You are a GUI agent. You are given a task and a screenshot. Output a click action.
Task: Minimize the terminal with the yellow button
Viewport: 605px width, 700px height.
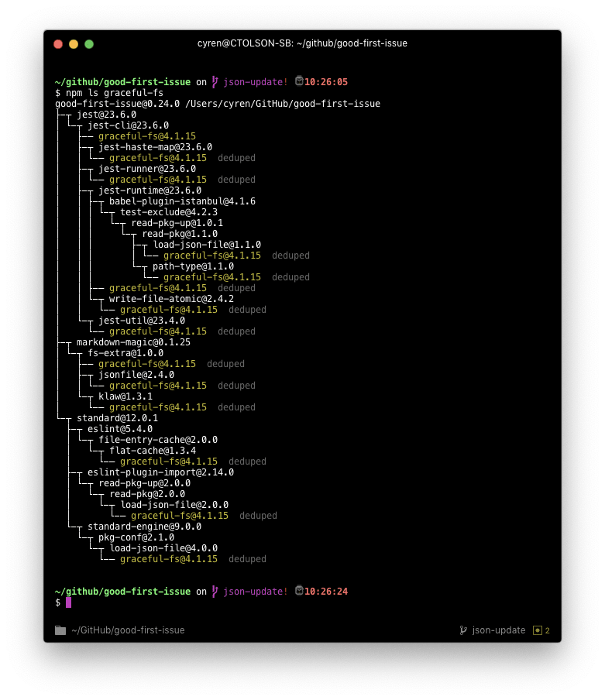click(74, 43)
